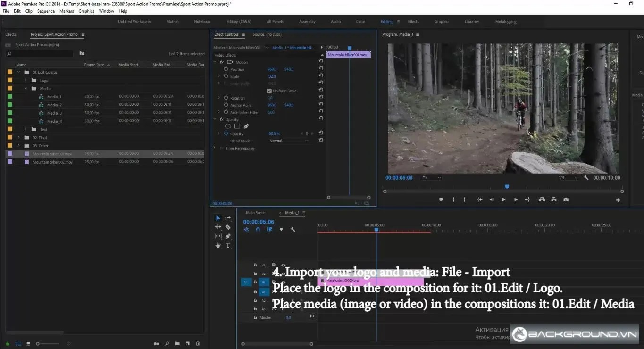Create New Bin in Project panel
This screenshot has width=644, height=349.
click(x=177, y=343)
